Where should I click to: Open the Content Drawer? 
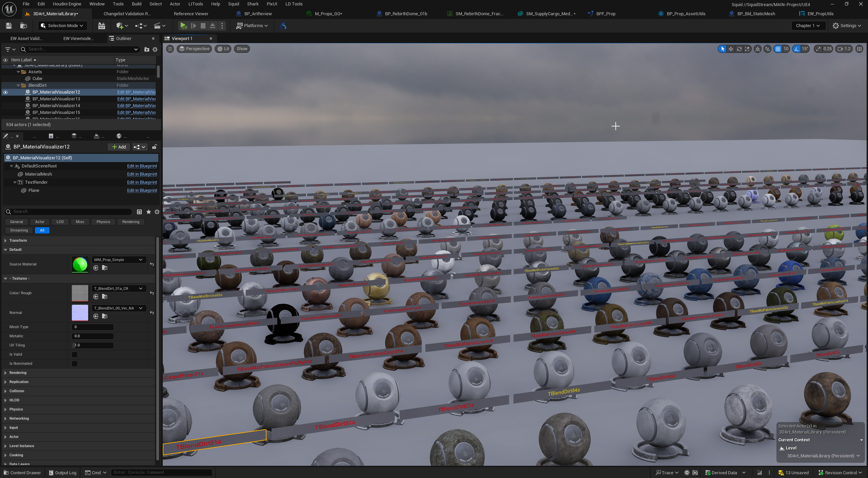pos(22,473)
